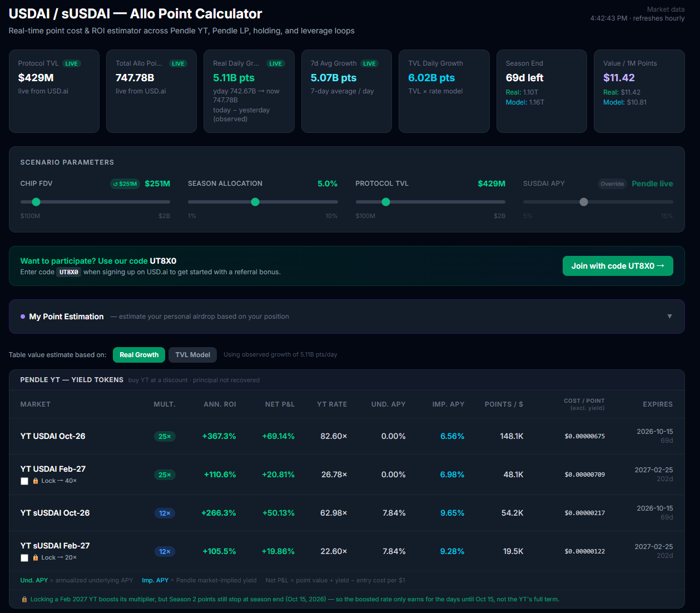Expand the My Point Estimation section arrow
The image size is (700, 613).
pos(669,317)
